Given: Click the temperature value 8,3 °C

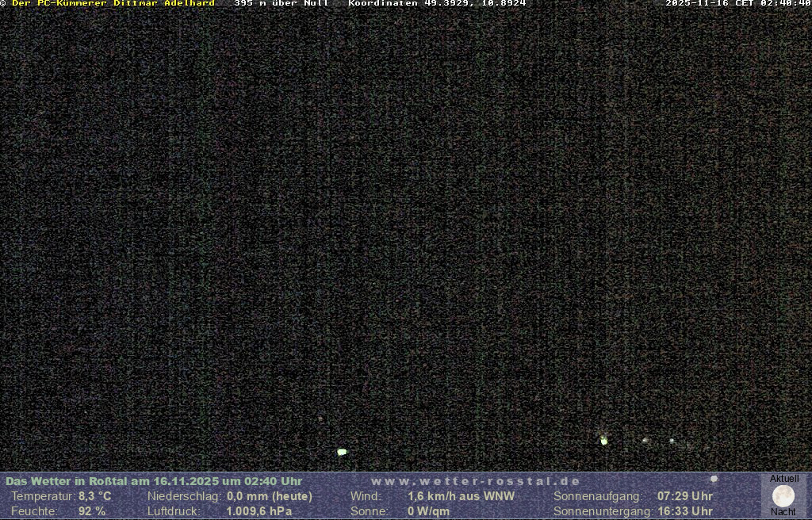Looking at the screenshot, I should point(94,496).
